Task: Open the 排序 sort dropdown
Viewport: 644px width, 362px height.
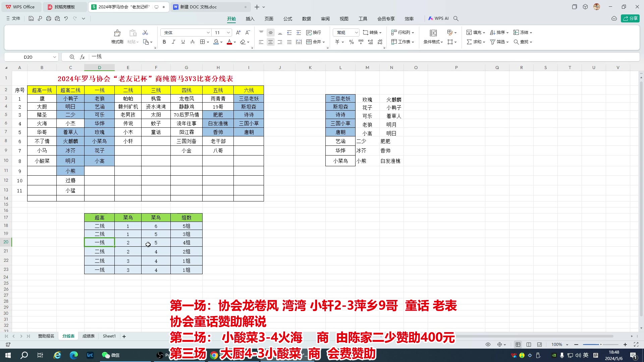Action: tap(499, 33)
